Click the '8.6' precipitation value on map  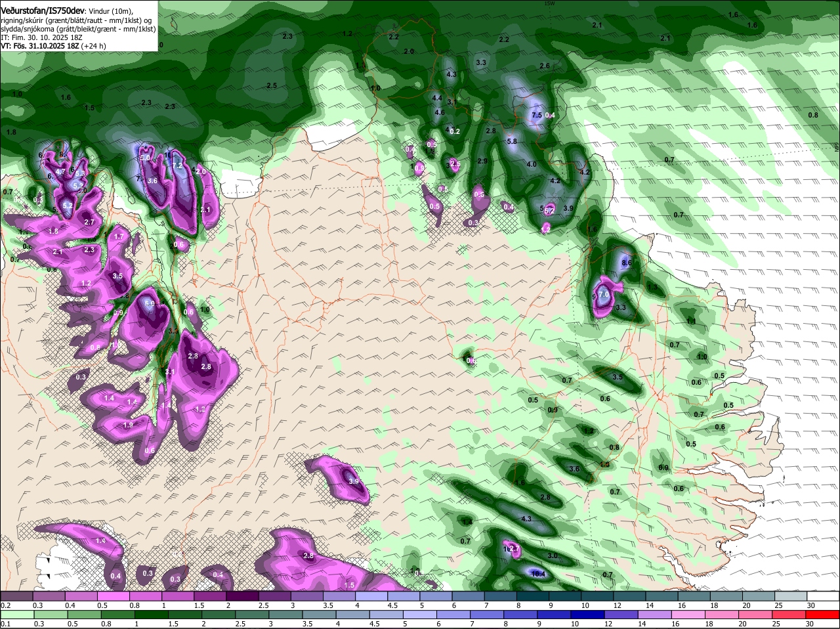[x=626, y=263]
